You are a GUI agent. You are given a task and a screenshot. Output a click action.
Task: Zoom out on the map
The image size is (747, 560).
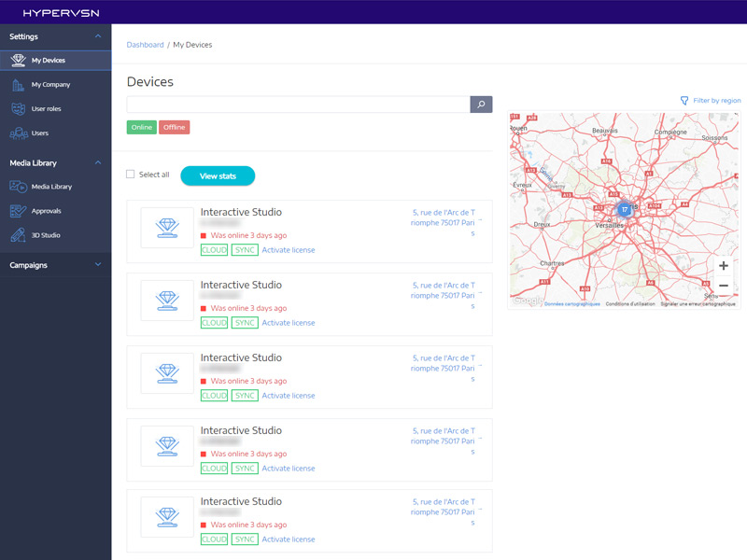click(x=723, y=286)
